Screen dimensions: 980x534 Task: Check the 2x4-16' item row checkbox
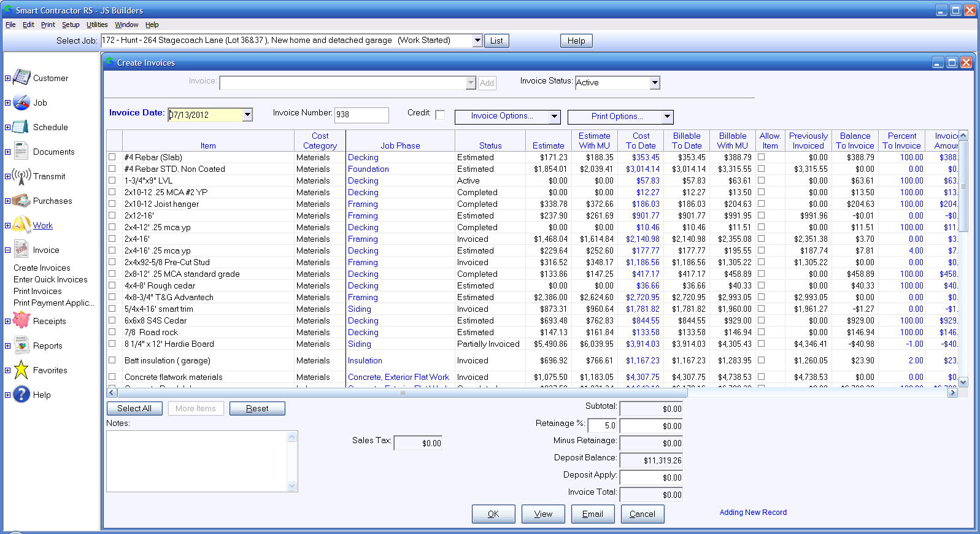pyautogui.click(x=112, y=239)
